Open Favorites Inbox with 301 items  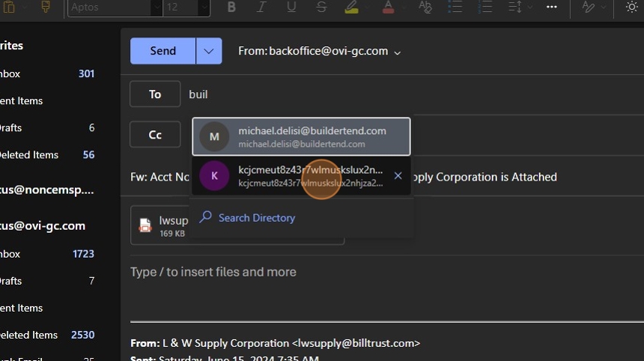click(47, 74)
